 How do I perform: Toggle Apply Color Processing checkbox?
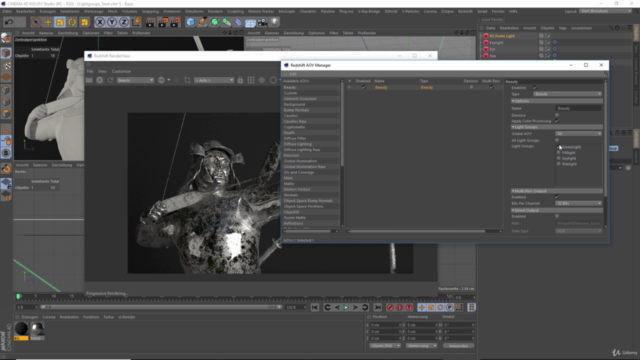tap(557, 121)
